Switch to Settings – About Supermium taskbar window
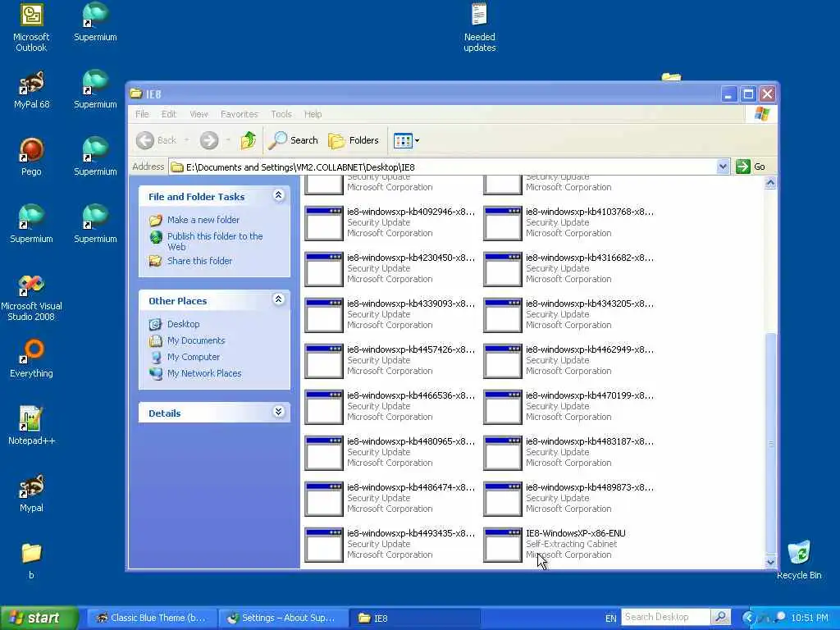 (283, 619)
